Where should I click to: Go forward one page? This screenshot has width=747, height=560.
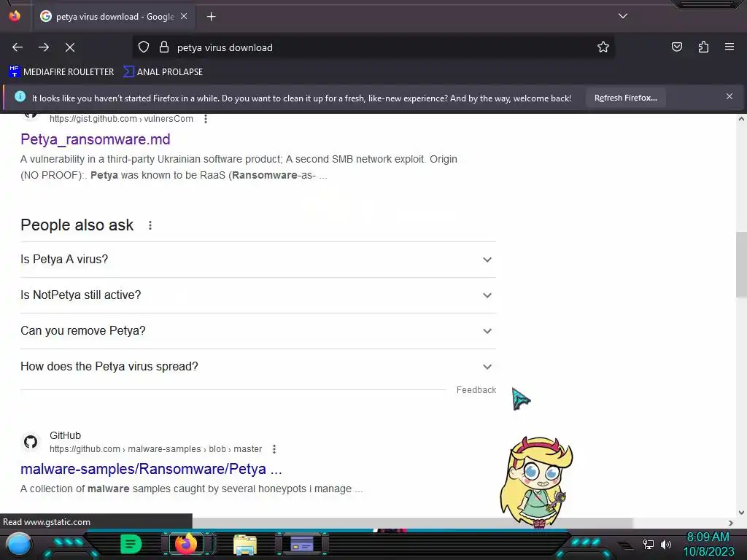[44, 47]
